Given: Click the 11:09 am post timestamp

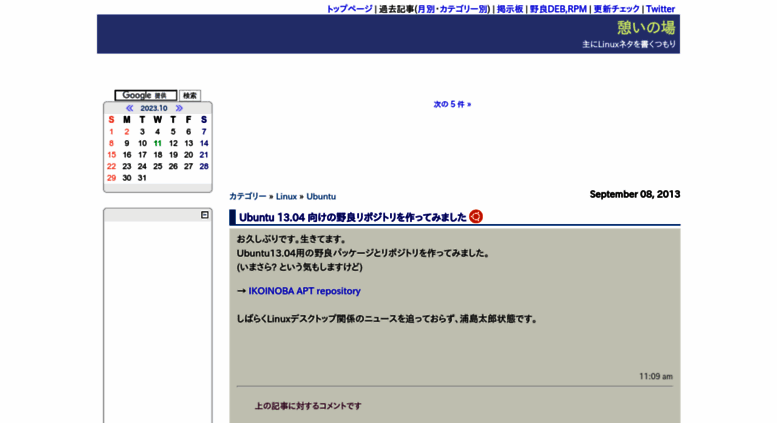Looking at the screenshot, I should click(656, 376).
